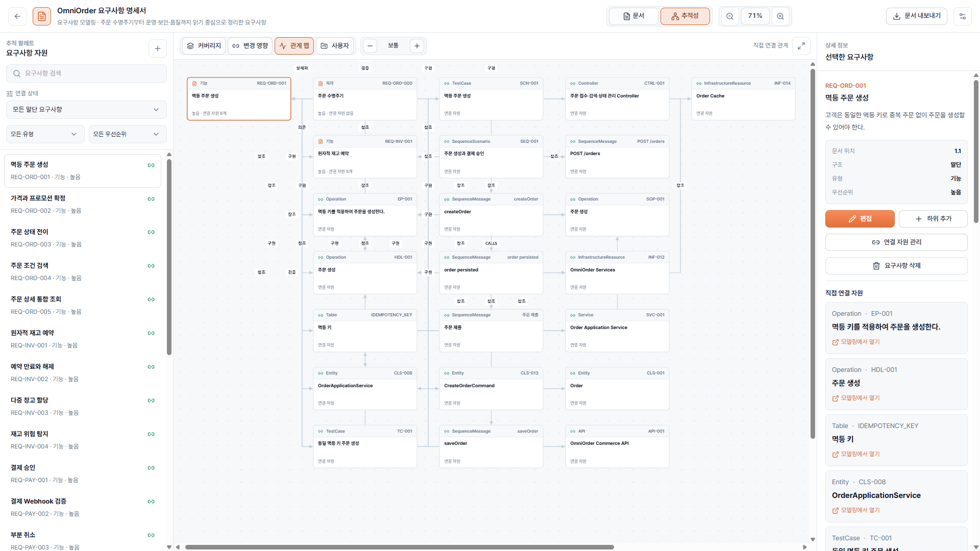Select the INF-012 OmniOrder Services node
The height and width of the screenshot is (551, 980).
[x=617, y=273]
